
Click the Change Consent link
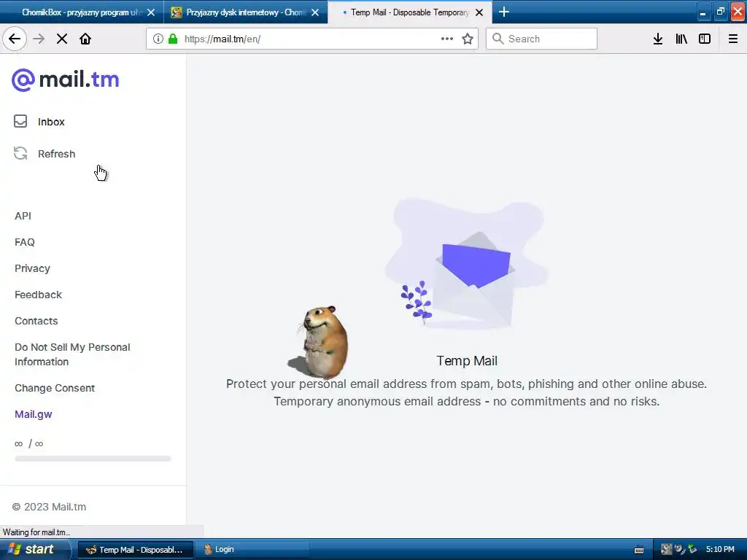pyautogui.click(x=54, y=388)
